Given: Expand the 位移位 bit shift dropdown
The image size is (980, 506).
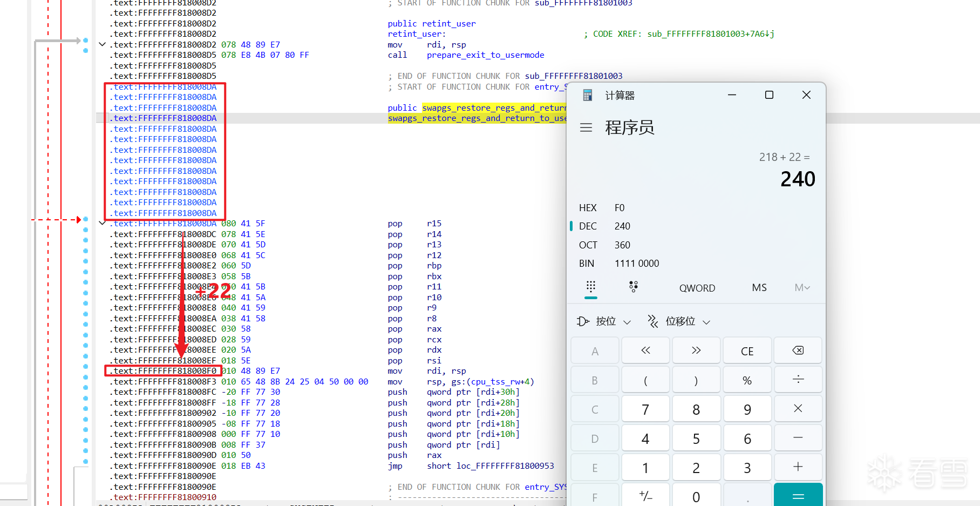Looking at the screenshot, I should (679, 322).
